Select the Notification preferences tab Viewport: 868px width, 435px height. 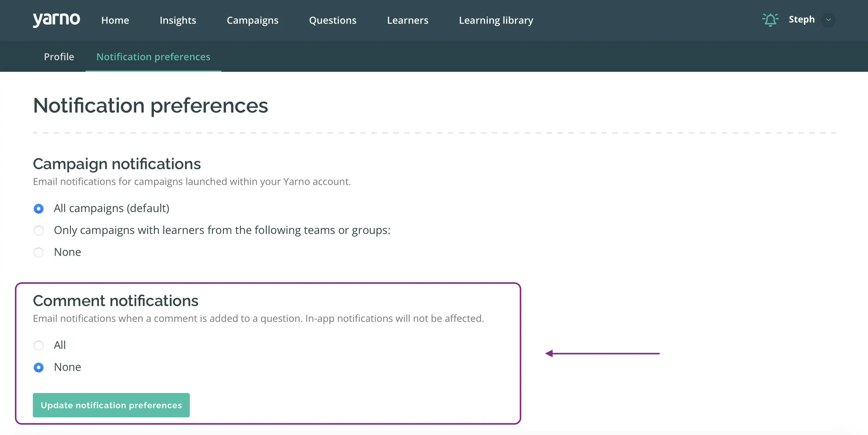pos(153,57)
